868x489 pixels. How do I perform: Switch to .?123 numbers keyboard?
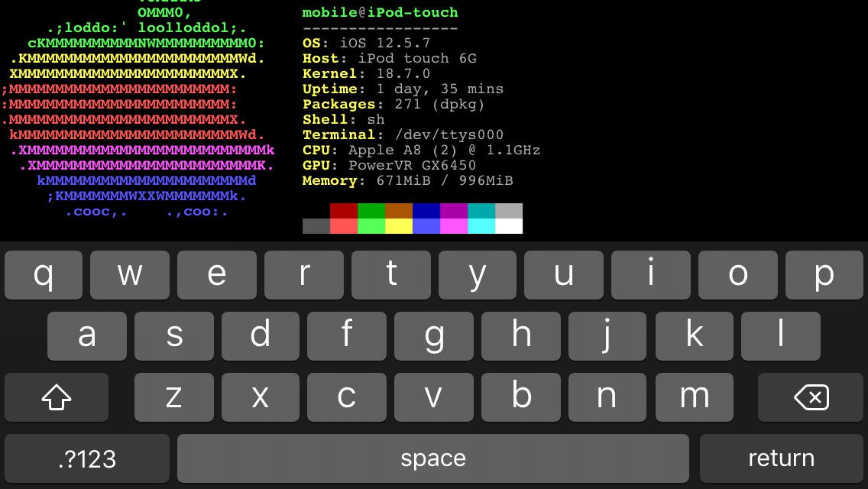click(x=87, y=458)
